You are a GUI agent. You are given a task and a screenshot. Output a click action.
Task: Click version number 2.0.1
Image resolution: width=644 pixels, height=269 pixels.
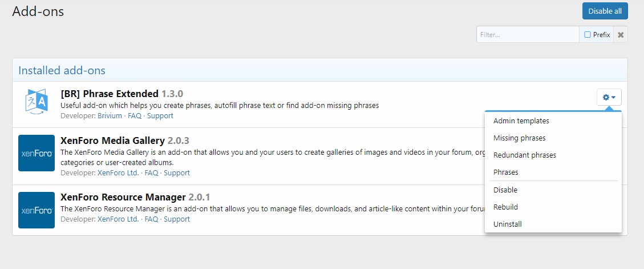[x=199, y=196]
